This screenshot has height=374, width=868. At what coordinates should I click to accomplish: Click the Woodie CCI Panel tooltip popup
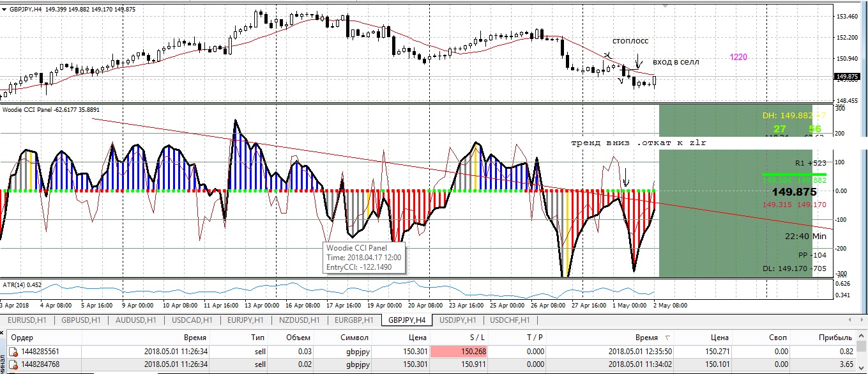click(x=364, y=257)
